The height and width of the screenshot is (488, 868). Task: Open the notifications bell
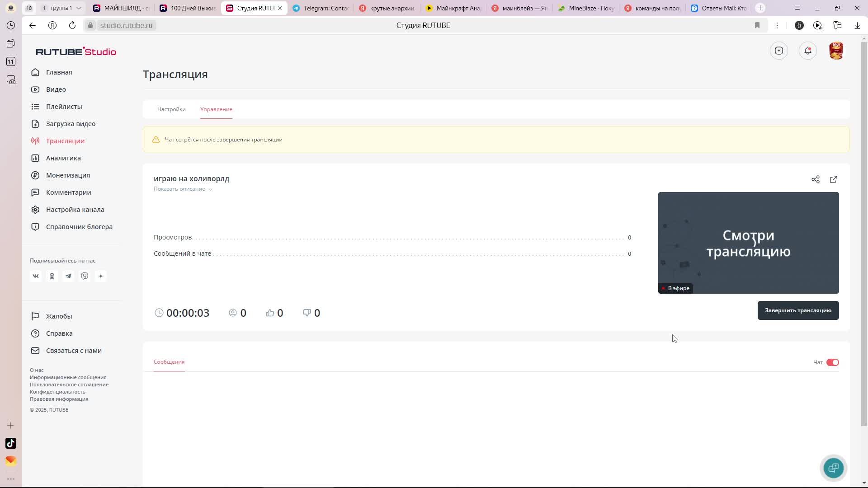(x=807, y=51)
